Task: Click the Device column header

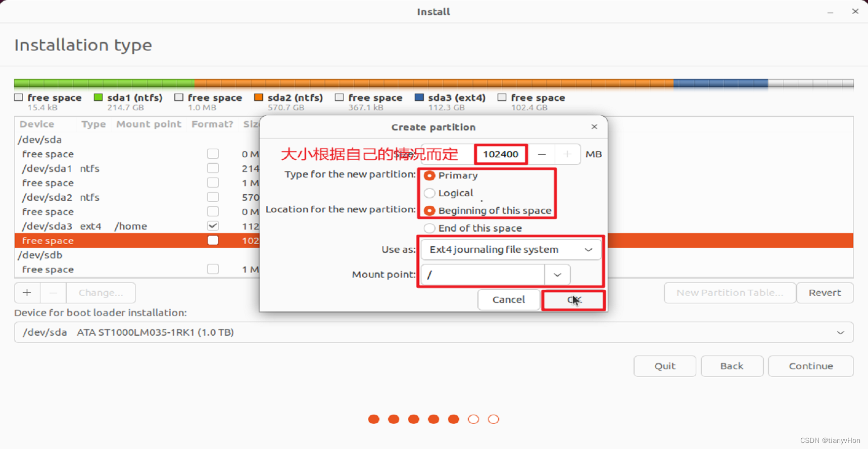Action: (37, 124)
